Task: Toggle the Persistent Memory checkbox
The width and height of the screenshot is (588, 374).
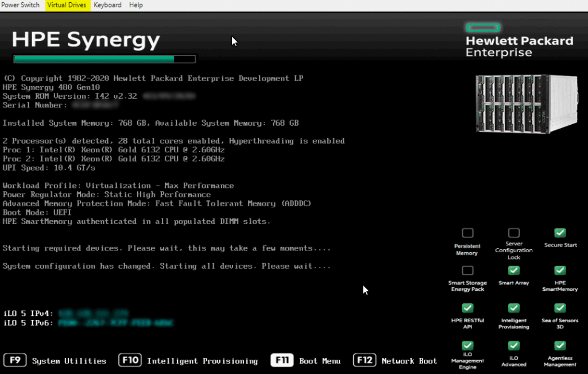Action: [x=467, y=233]
